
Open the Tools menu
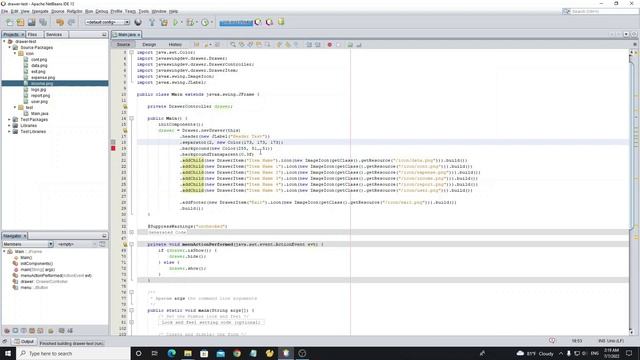coord(144,11)
